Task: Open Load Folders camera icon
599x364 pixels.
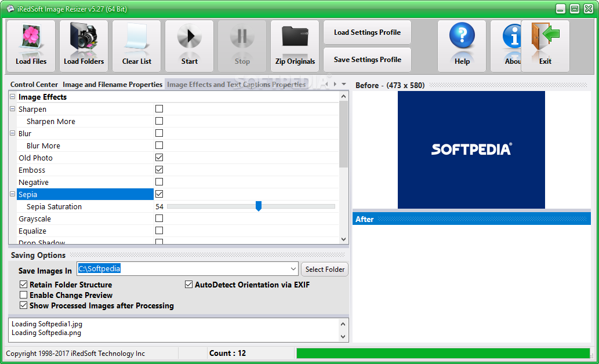Action: coord(84,37)
